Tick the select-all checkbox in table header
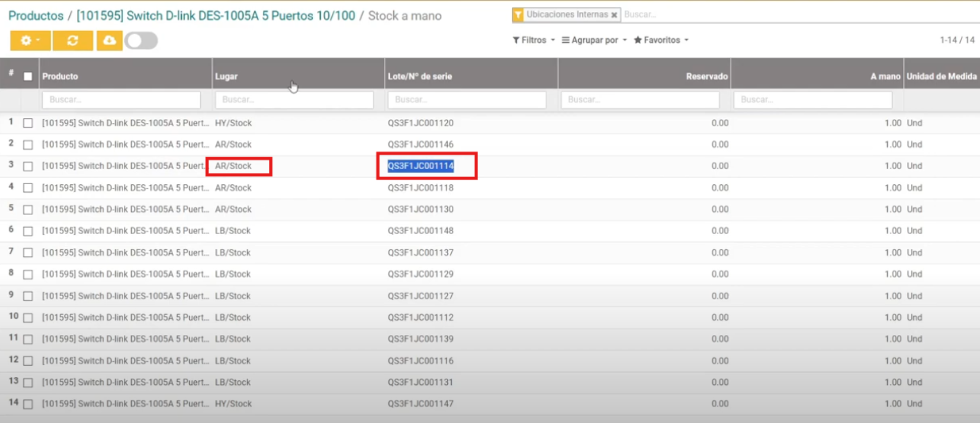The image size is (980, 423). pos(29,76)
